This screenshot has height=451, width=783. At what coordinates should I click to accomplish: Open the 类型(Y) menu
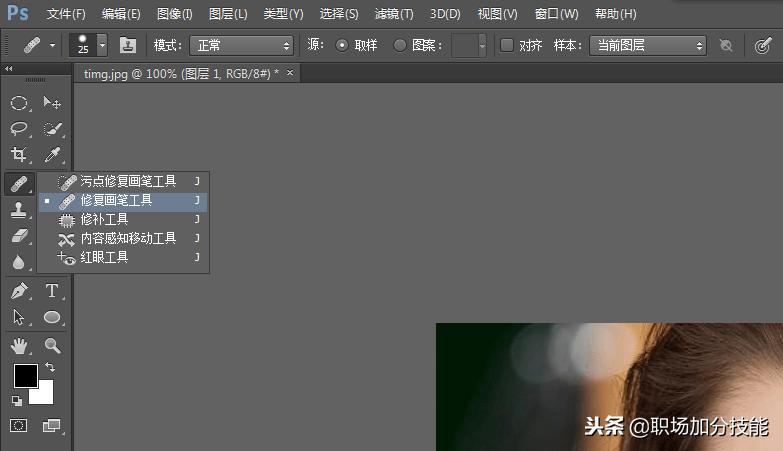point(283,13)
